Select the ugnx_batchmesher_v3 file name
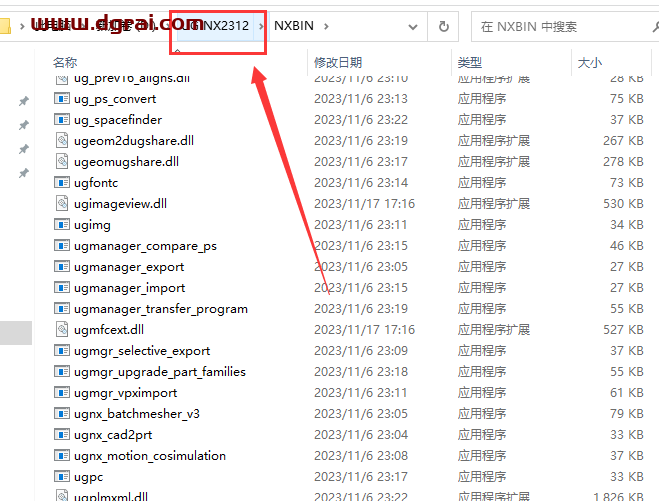Viewport: 659px width, 501px height. pyautogui.click(x=137, y=414)
